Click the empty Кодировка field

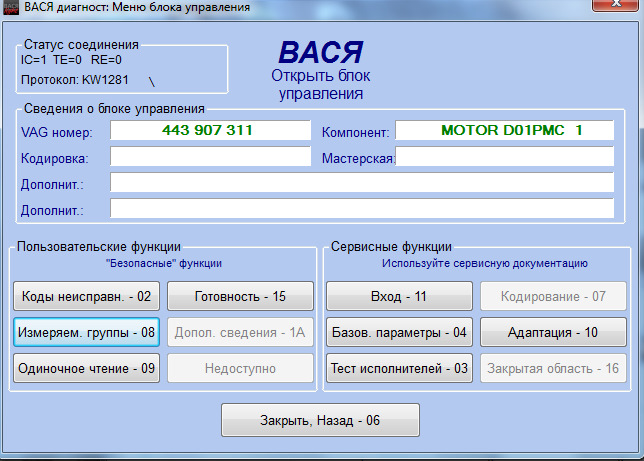coord(210,157)
